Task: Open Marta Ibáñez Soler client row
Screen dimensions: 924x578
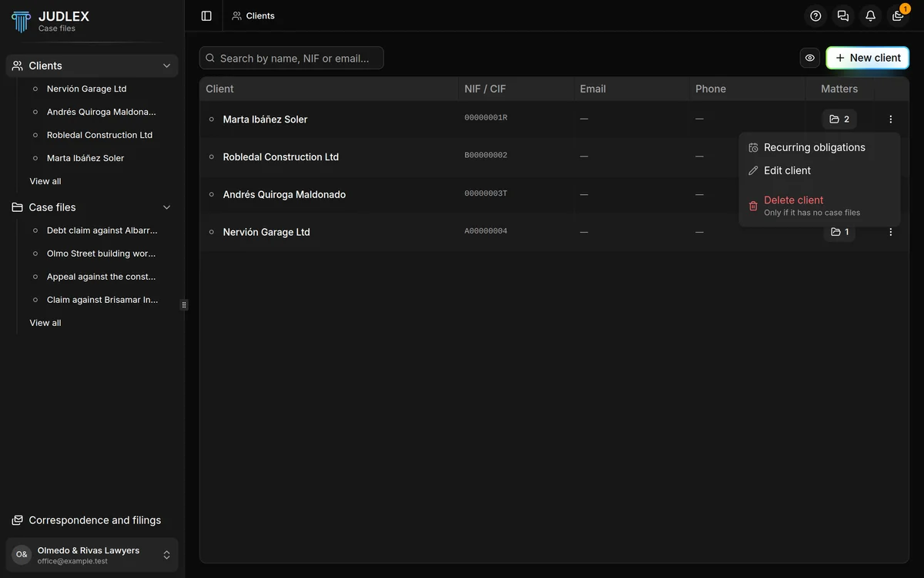Action: (554, 119)
